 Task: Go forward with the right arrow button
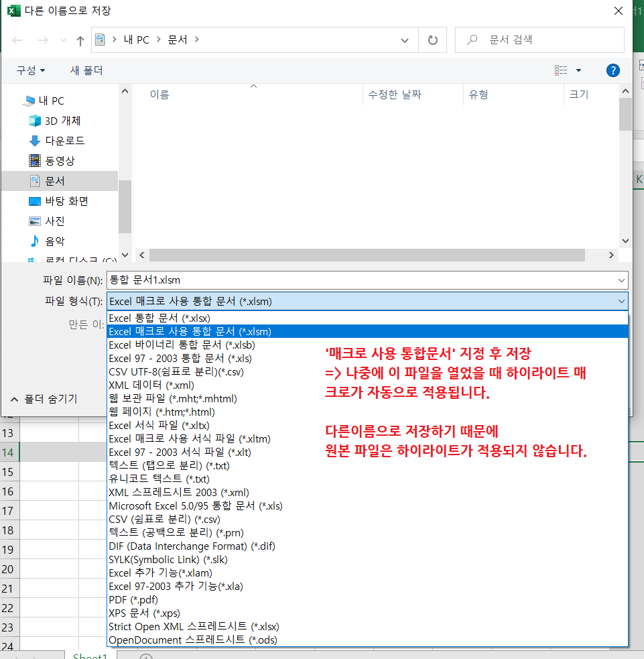(x=43, y=40)
